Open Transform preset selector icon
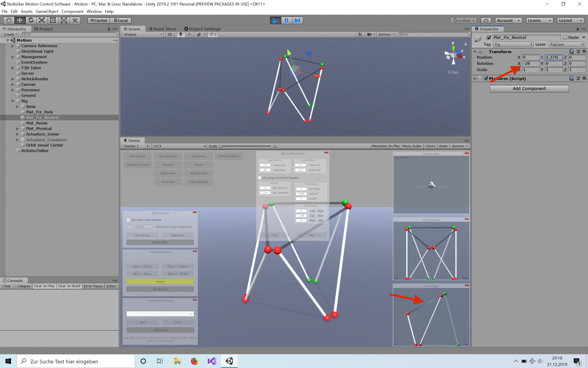The width and height of the screenshot is (588, 368). click(x=578, y=52)
